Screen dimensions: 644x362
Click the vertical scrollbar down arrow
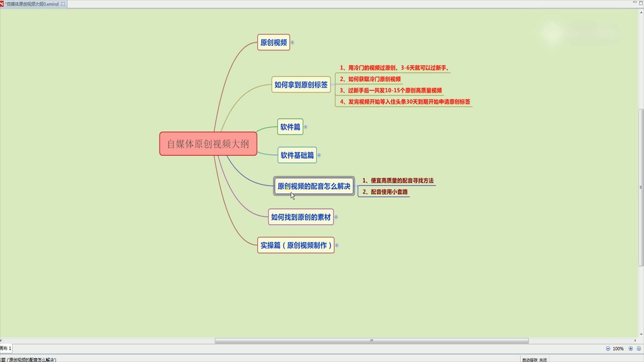point(641,334)
